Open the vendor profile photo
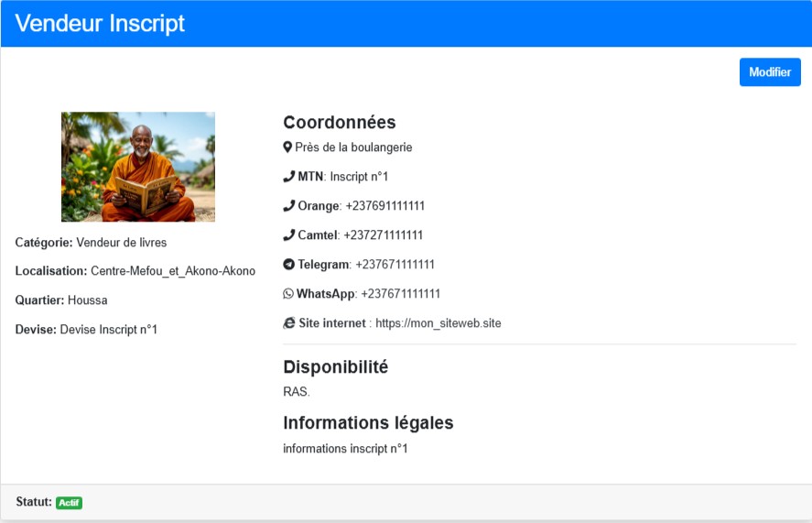 [x=138, y=167]
